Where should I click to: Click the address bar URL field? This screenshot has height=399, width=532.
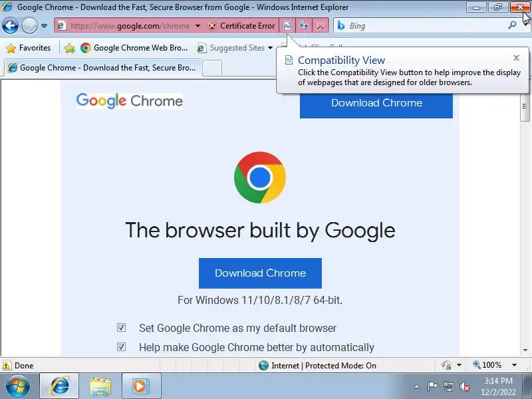pos(130,26)
